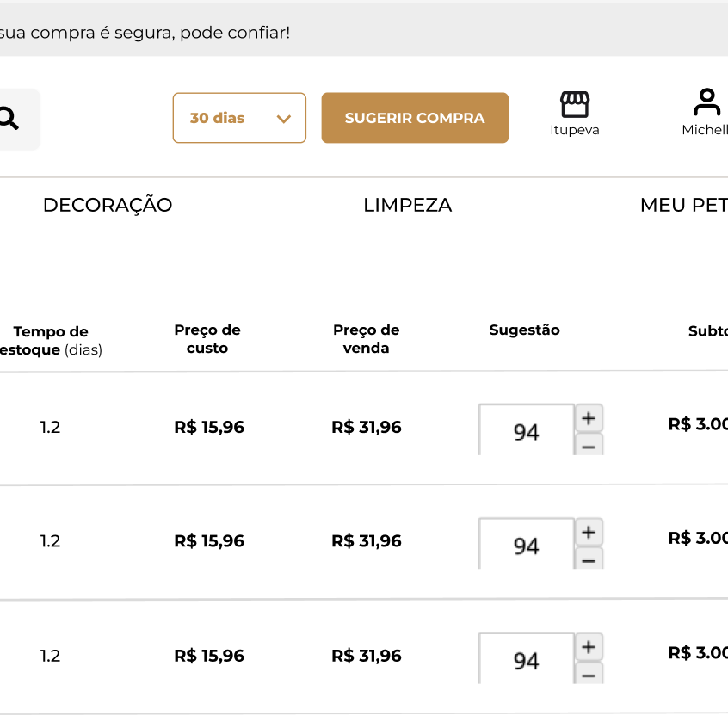Open the DECORAÇÃO category
Screen dimensions: 728x728
coord(108,205)
